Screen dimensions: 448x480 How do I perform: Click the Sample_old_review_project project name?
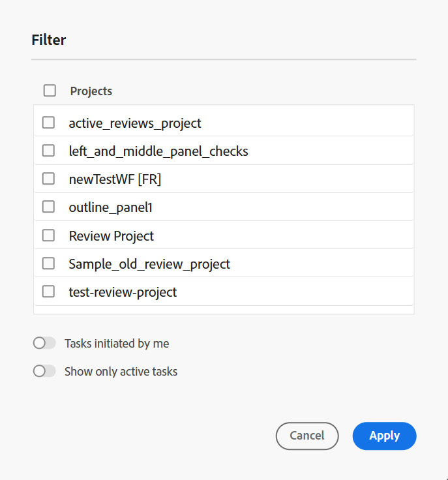pyautogui.click(x=149, y=264)
